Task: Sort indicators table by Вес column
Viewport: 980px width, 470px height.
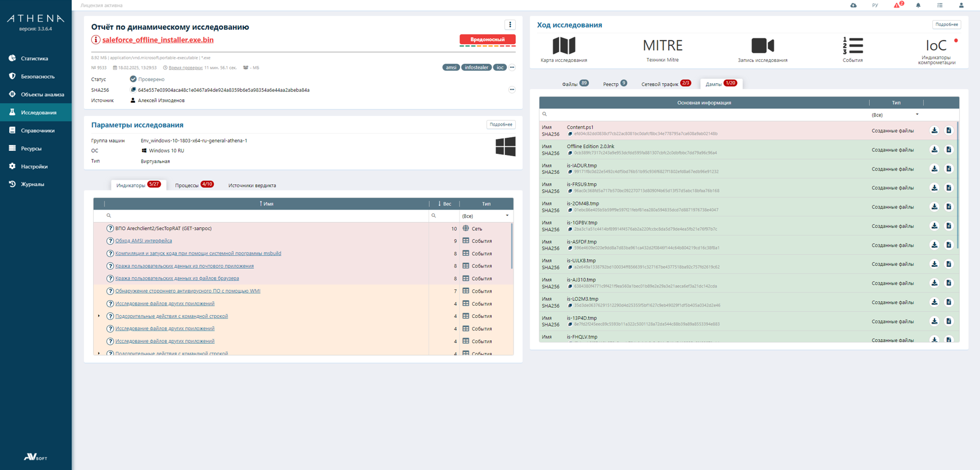Action: click(445, 204)
